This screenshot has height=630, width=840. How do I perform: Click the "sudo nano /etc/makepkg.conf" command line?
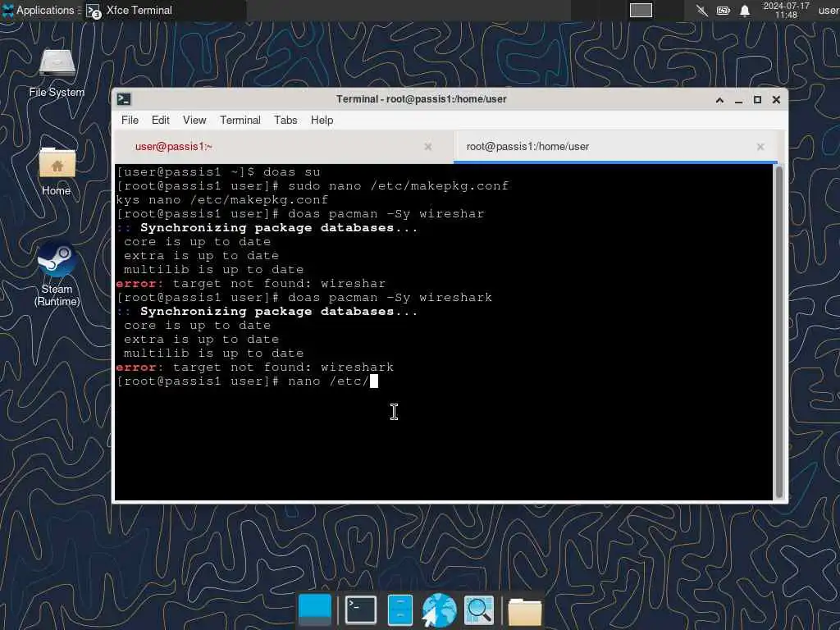[x=398, y=186]
